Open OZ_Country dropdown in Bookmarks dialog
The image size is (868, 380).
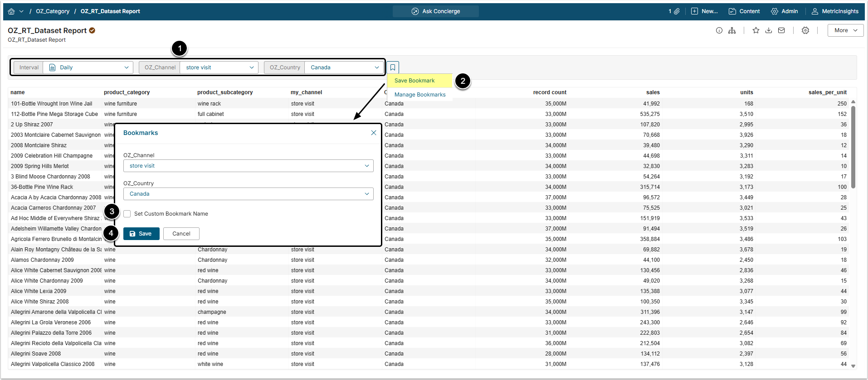pos(248,194)
